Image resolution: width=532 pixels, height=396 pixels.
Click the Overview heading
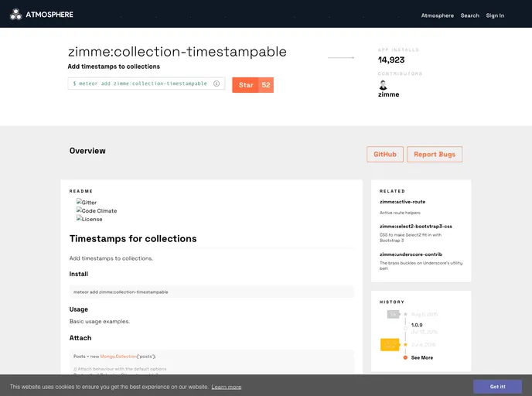(87, 151)
